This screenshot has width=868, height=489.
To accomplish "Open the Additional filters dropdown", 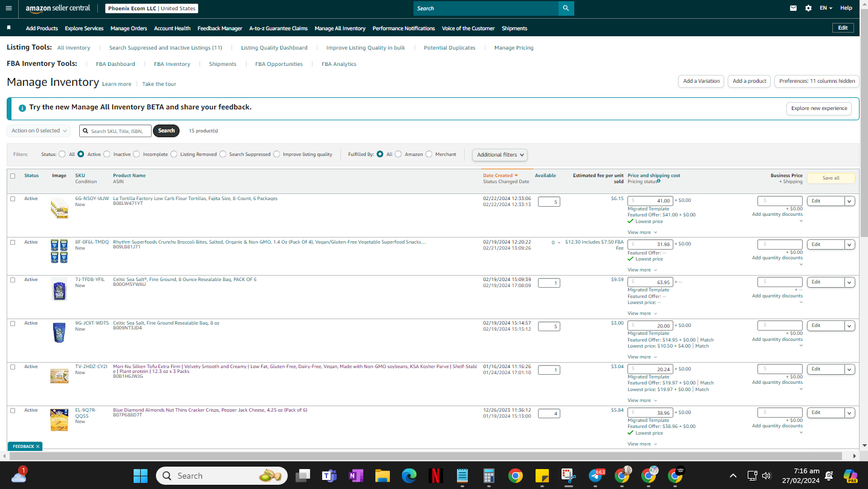I will (x=500, y=155).
